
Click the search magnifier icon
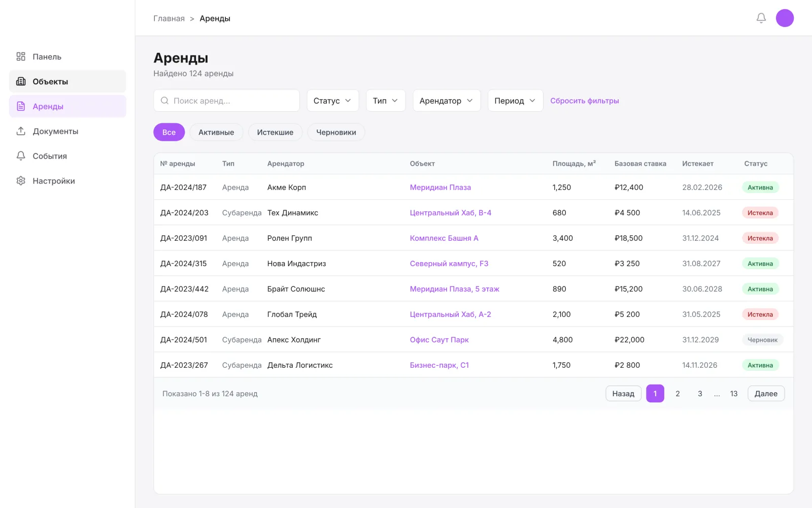tap(164, 101)
